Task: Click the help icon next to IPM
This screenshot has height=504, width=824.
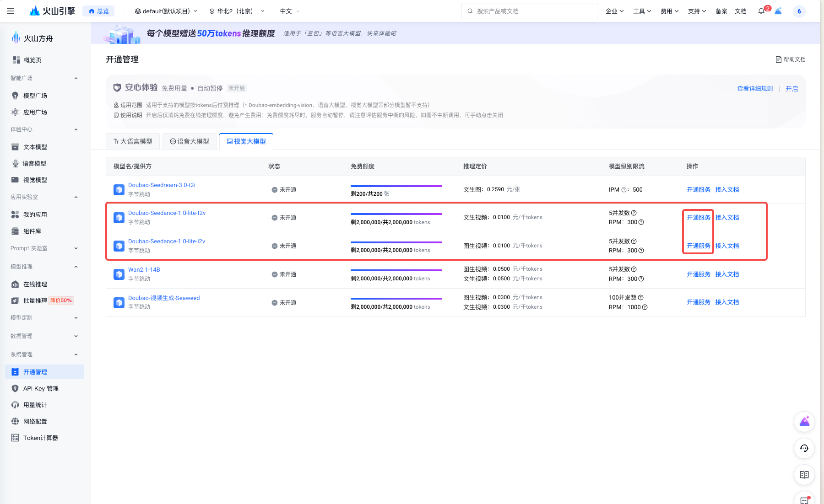Action: click(x=624, y=190)
